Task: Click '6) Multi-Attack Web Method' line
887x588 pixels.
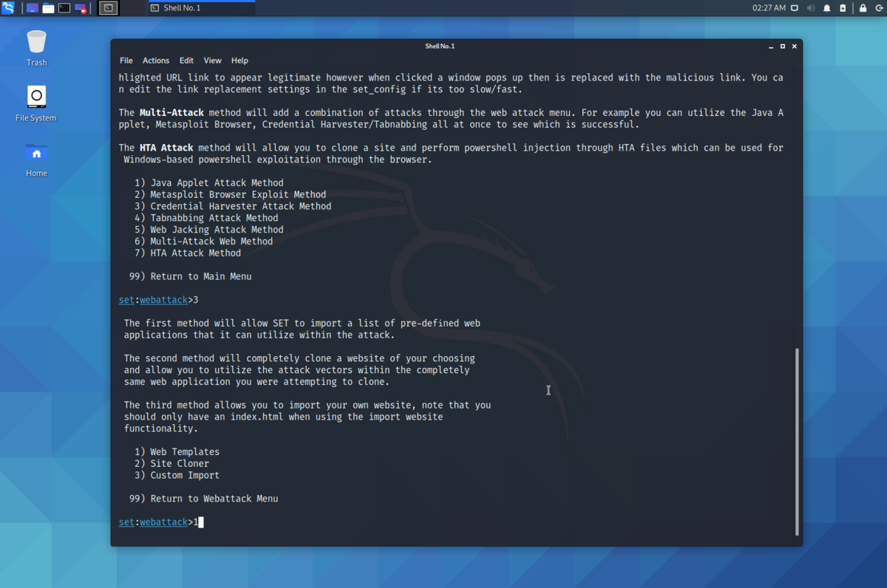Action: click(203, 241)
